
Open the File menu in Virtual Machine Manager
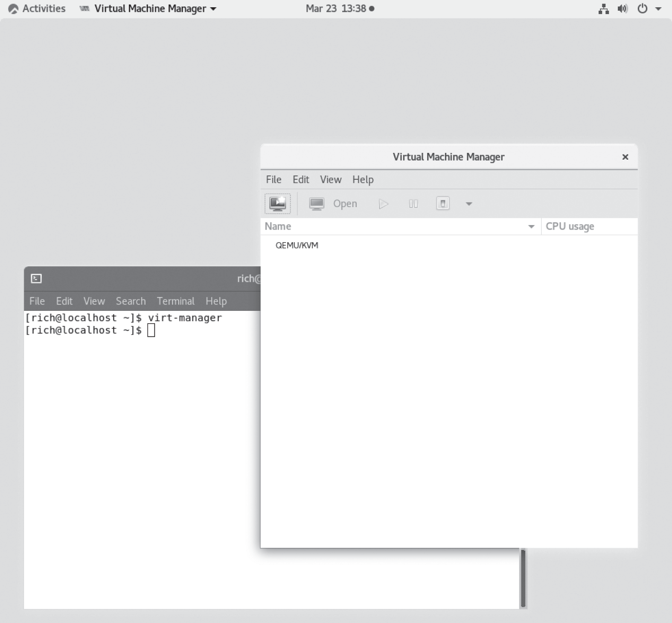273,180
